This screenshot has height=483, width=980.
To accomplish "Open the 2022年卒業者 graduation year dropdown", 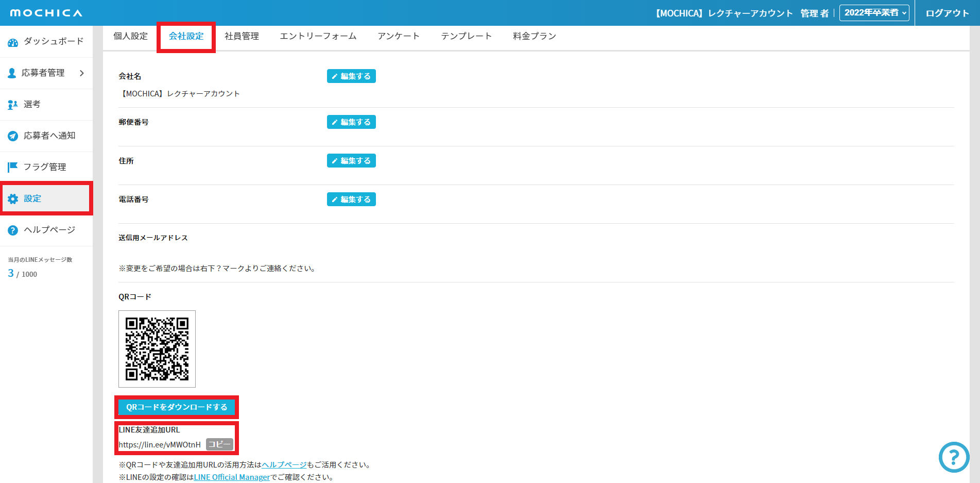I will 874,13.
